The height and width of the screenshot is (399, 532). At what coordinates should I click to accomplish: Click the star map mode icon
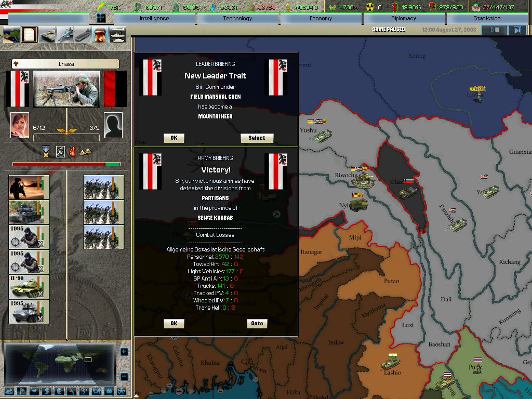tap(121, 391)
